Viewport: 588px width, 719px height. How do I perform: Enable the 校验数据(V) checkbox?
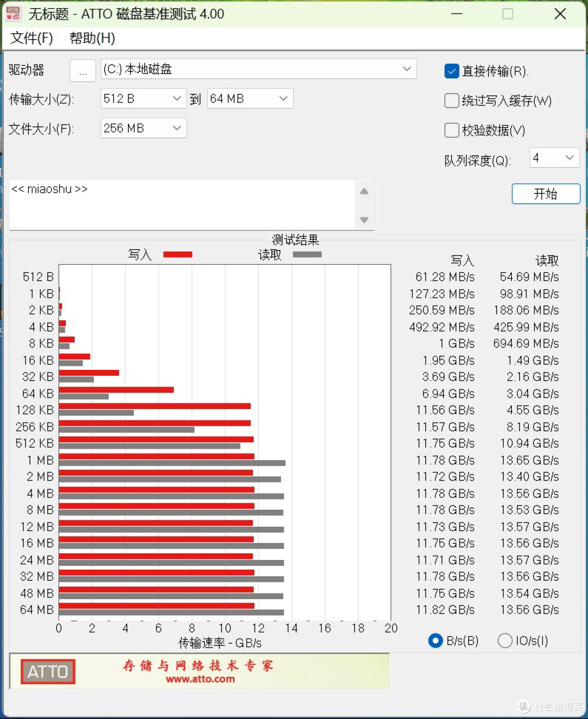click(452, 130)
